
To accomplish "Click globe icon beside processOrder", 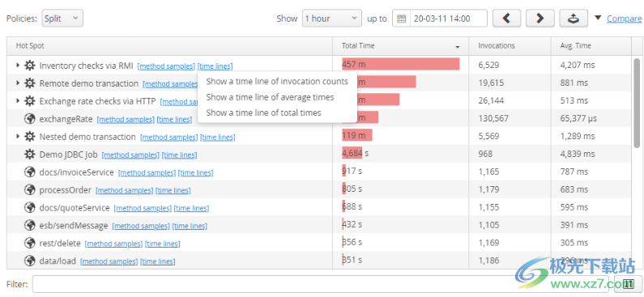I will click(x=29, y=190).
